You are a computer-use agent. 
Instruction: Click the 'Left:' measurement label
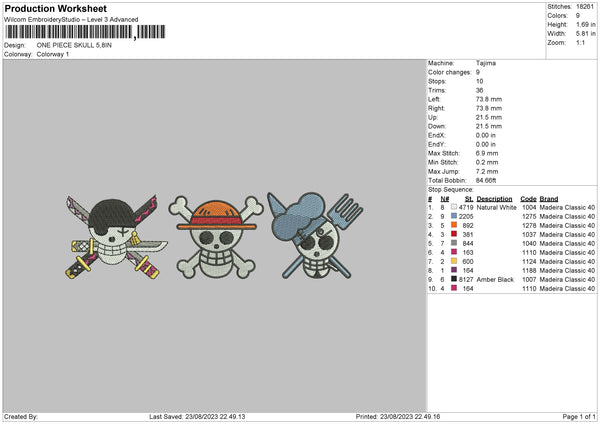pyautogui.click(x=434, y=99)
